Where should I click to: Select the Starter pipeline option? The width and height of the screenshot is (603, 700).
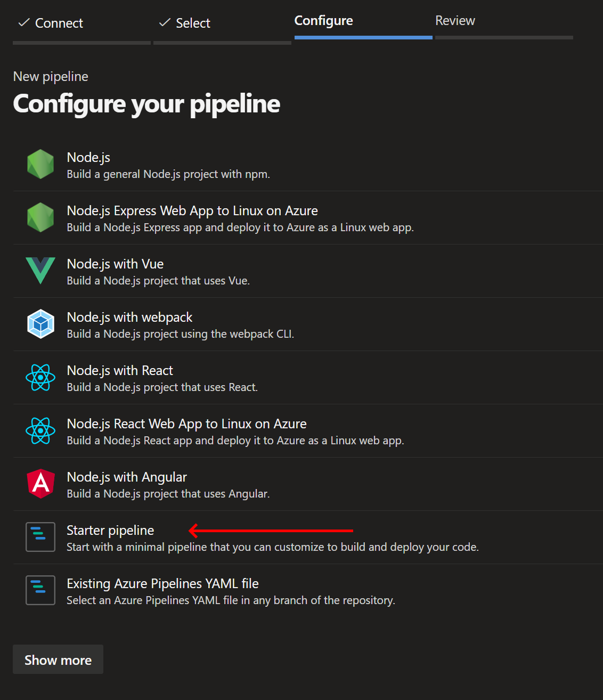[110, 530]
